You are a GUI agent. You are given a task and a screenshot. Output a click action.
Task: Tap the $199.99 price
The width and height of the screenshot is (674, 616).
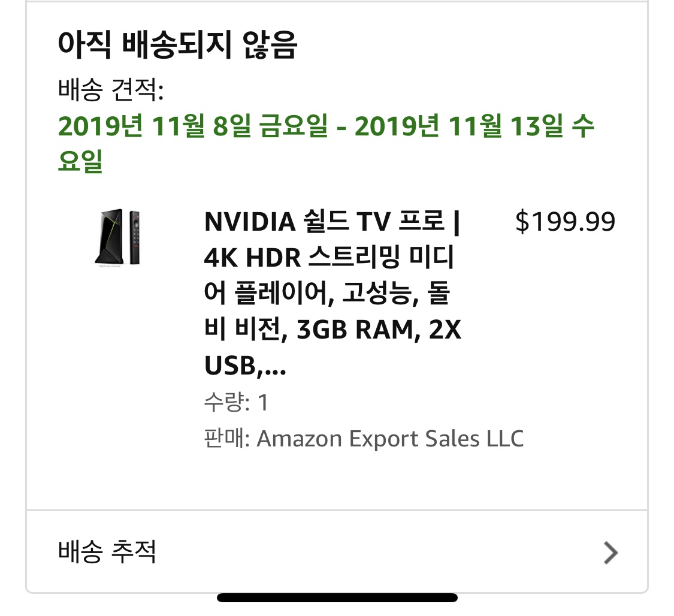click(x=565, y=221)
